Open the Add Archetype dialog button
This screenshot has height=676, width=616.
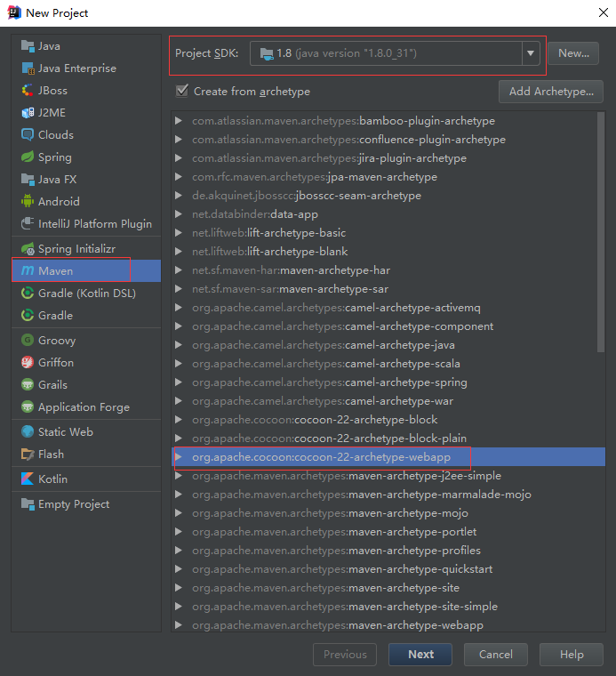(551, 92)
